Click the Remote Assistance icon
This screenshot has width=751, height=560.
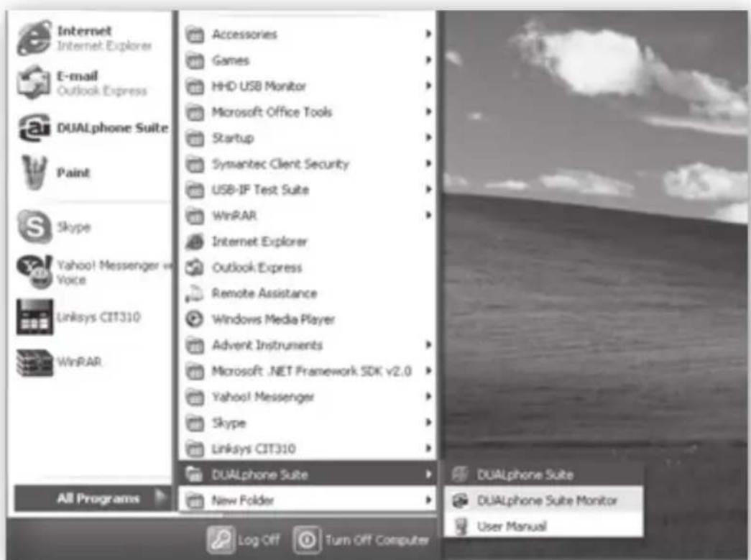[x=195, y=293]
